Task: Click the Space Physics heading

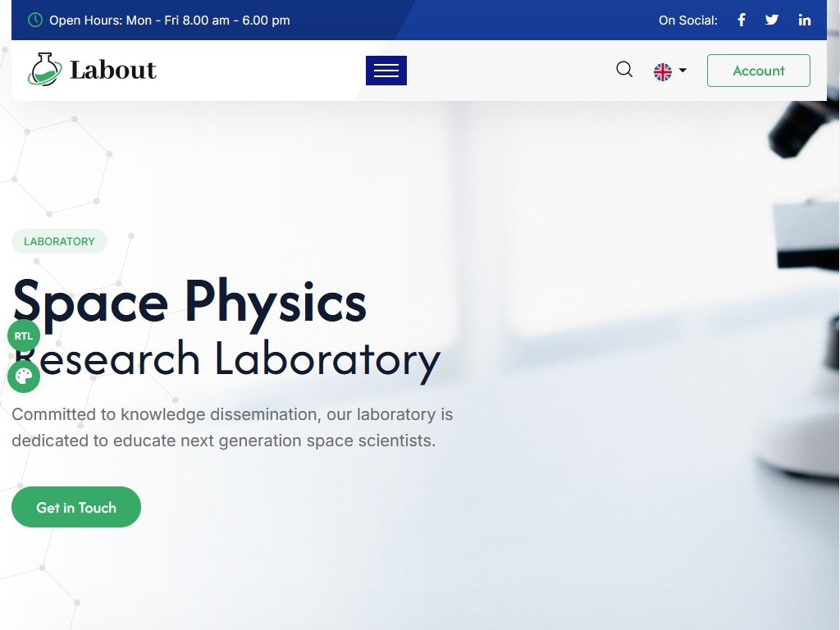Action: tap(189, 301)
